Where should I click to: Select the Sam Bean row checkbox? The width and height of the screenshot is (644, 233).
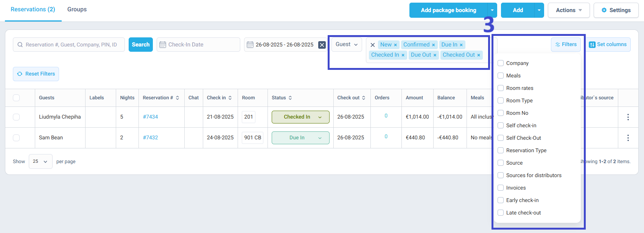point(16,138)
